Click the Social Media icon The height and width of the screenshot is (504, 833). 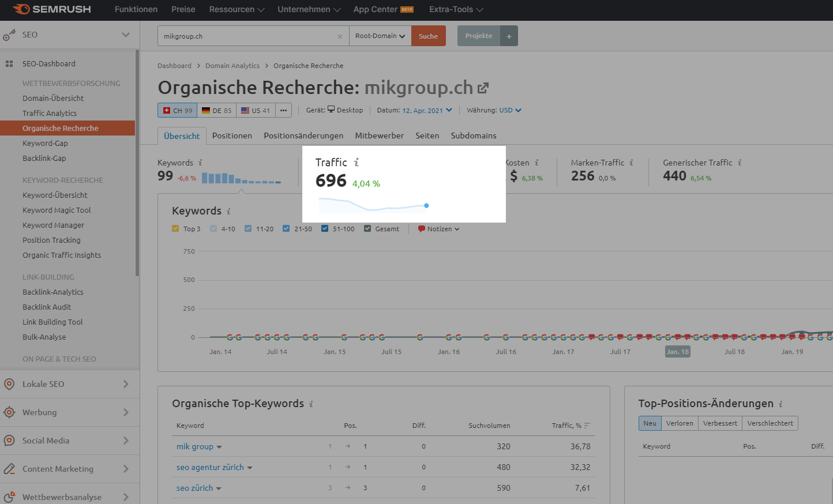pos(9,441)
